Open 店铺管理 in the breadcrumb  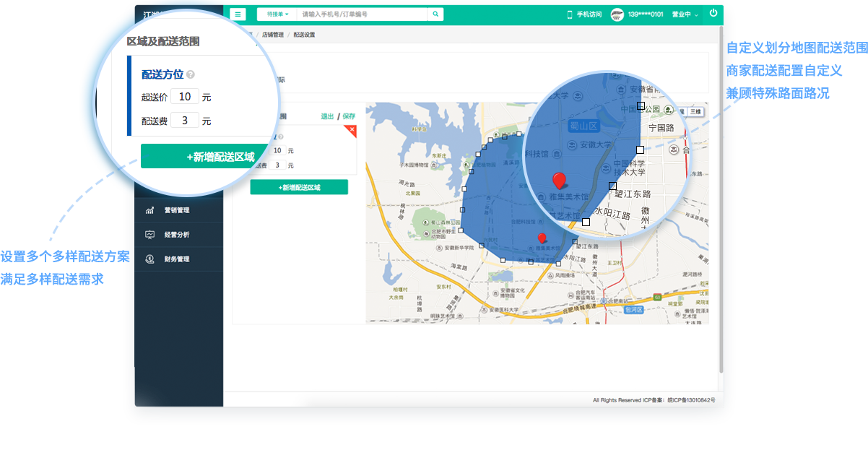(272, 35)
